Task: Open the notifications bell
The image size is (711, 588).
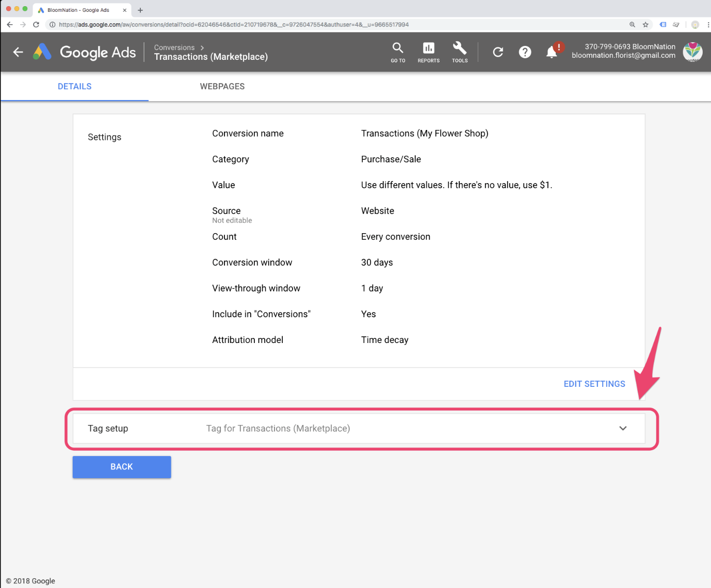Action: coord(552,52)
